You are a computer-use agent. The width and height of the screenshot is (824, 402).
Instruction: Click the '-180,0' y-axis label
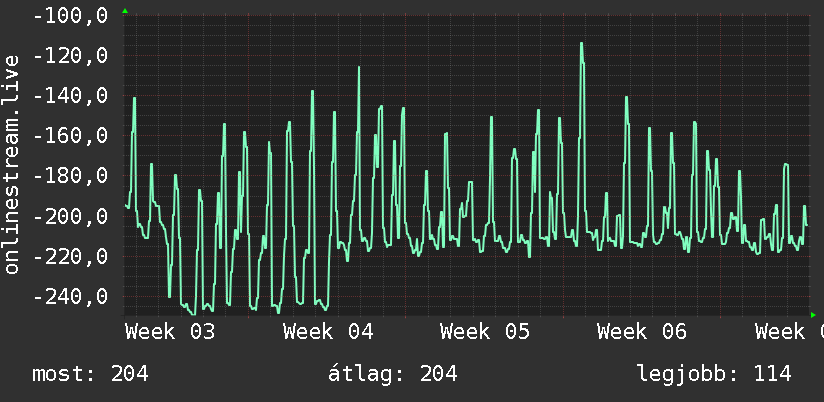pos(70,176)
